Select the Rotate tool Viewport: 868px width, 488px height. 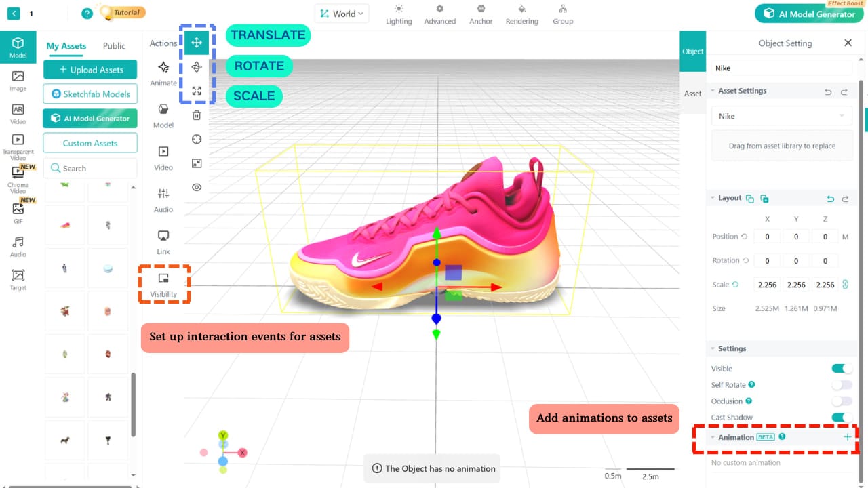197,67
